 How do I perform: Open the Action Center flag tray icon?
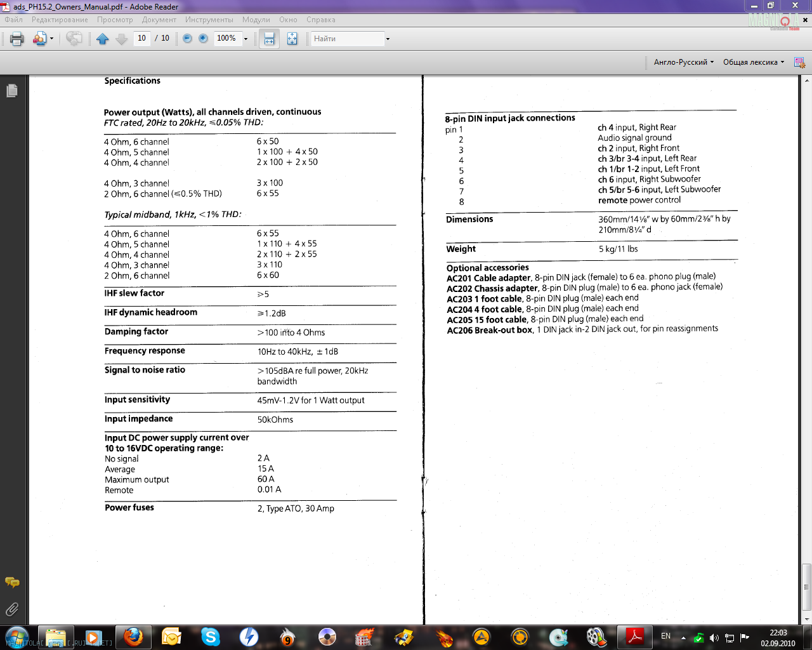pyautogui.click(x=745, y=637)
